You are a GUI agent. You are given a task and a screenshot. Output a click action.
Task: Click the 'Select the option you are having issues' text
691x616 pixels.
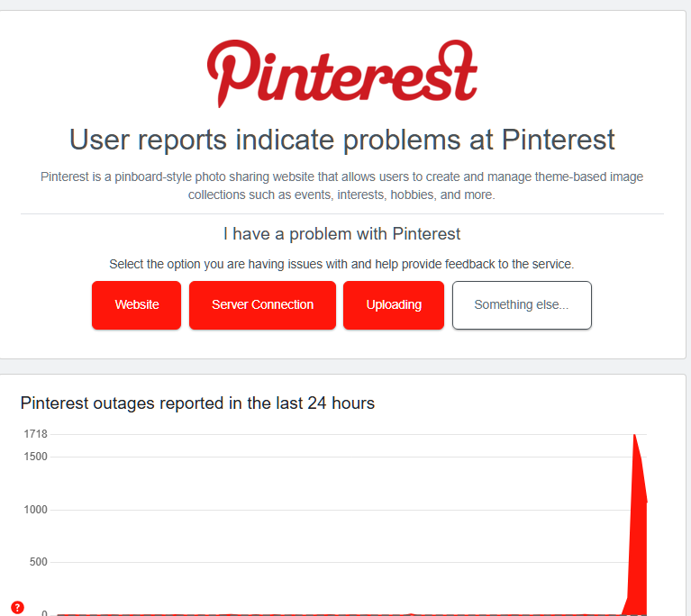342,264
